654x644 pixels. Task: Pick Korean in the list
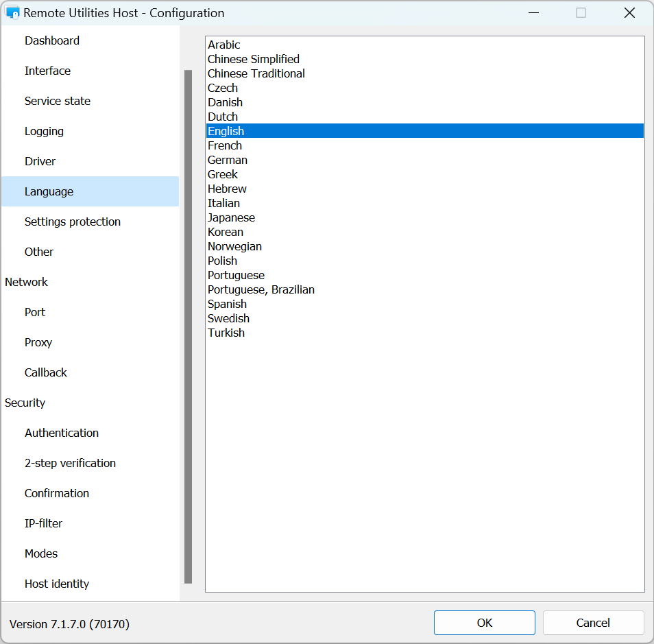(x=424, y=232)
